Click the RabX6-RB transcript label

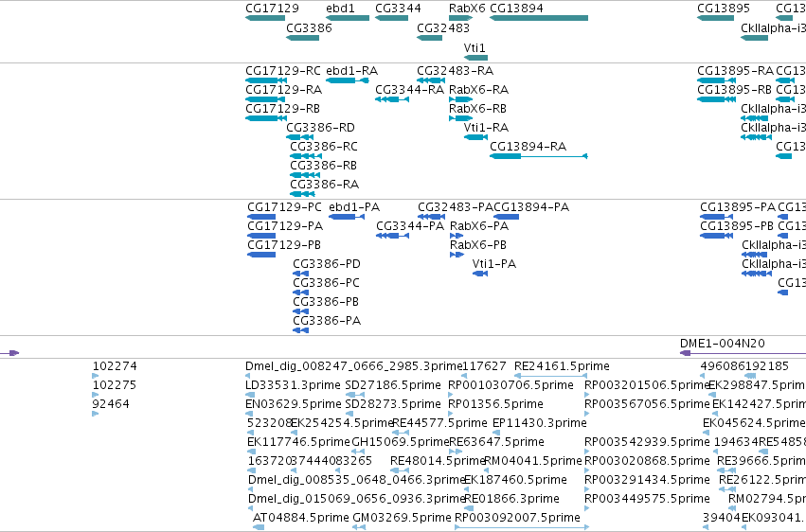click(x=477, y=108)
